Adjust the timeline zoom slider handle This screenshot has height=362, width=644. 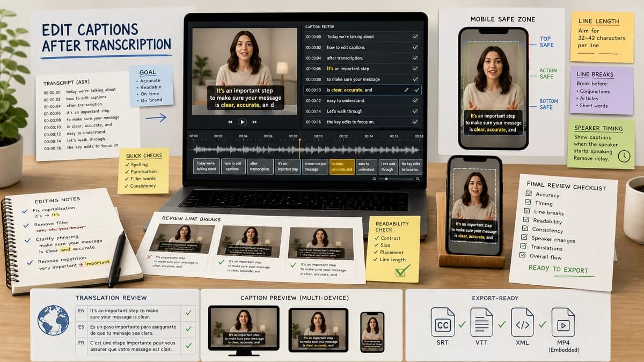tap(387, 178)
